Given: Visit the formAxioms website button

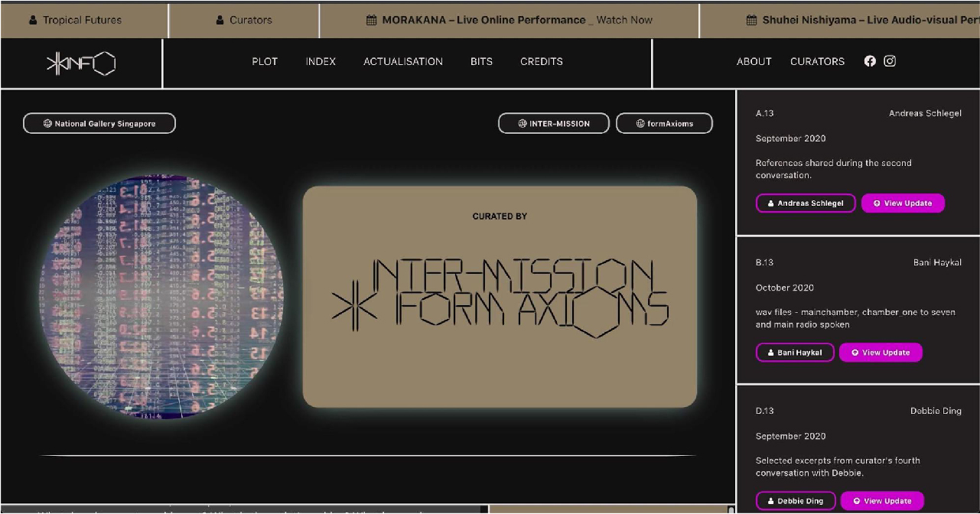Looking at the screenshot, I should (x=665, y=123).
